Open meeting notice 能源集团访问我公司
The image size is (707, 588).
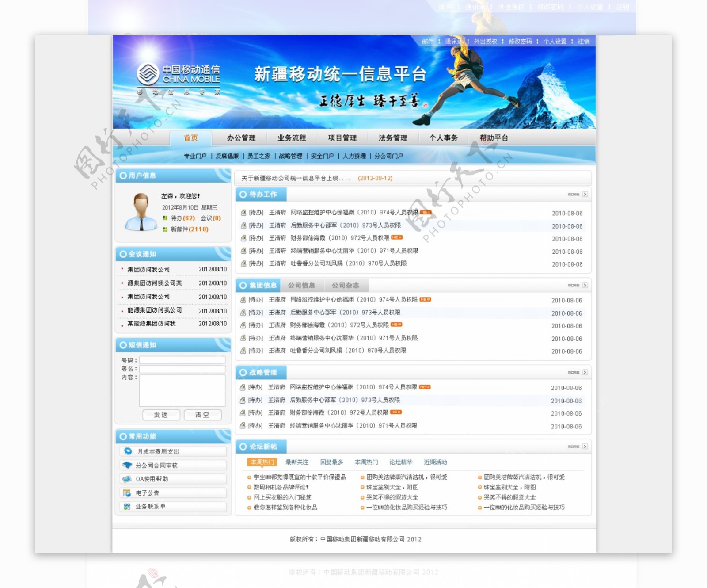(x=155, y=310)
